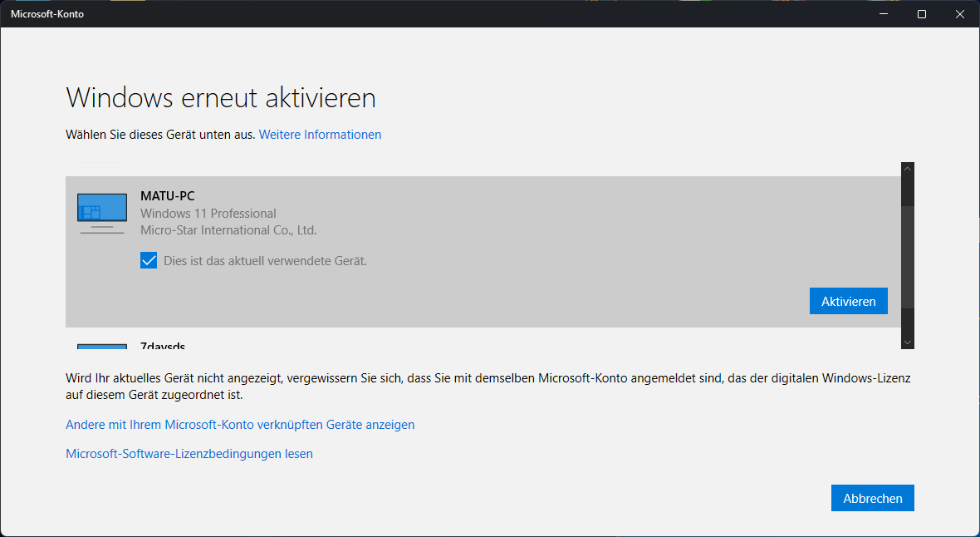Screen dimensions: 980x537
Task: Click the MATU-PC computer icon
Action: (x=102, y=214)
